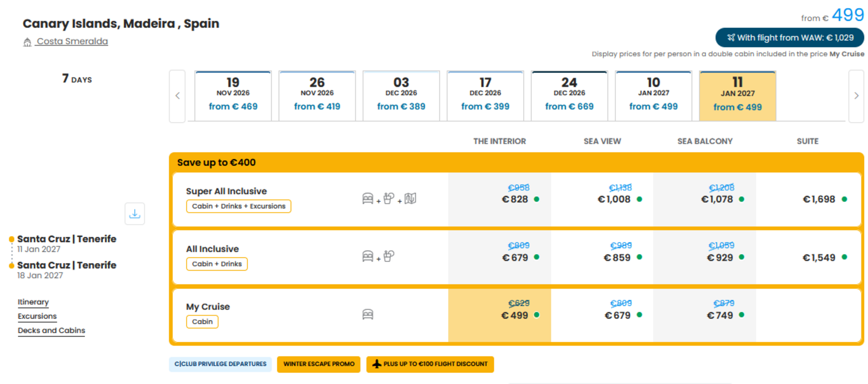Show earlier departure dates with left chevron

click(177, 96)
